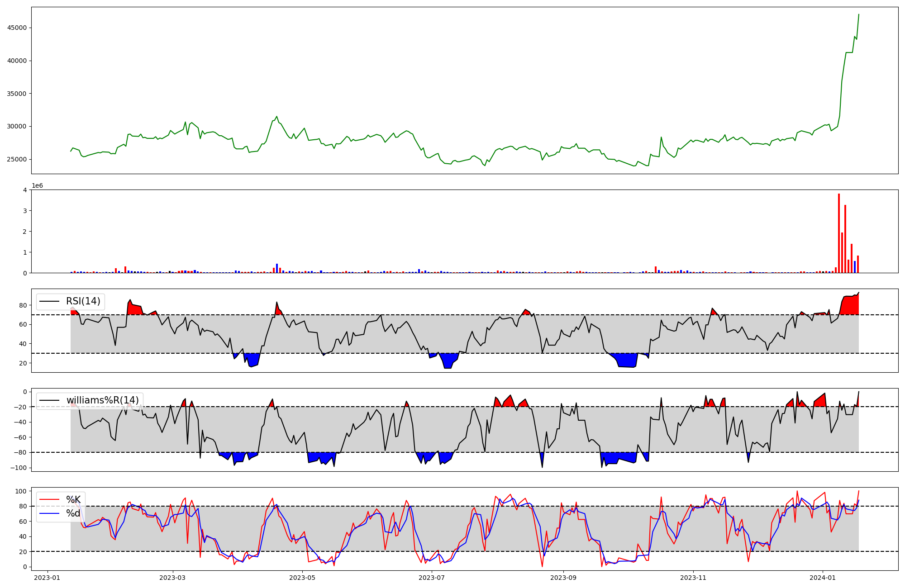Select the %K legend text
This screenshot has width=905, height=588.
pos(73,500)
